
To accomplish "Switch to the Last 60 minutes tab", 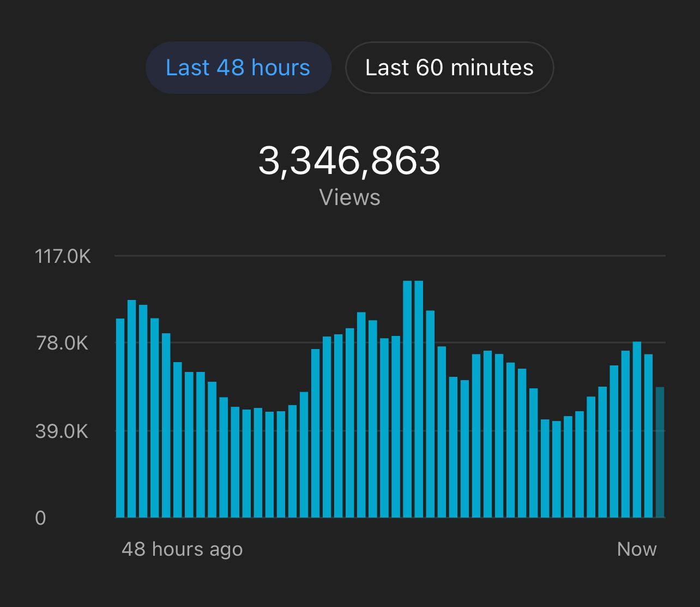I will (449, 68).
